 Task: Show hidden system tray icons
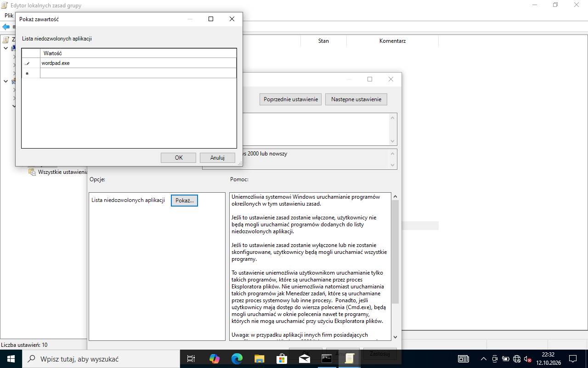(483, 359)
